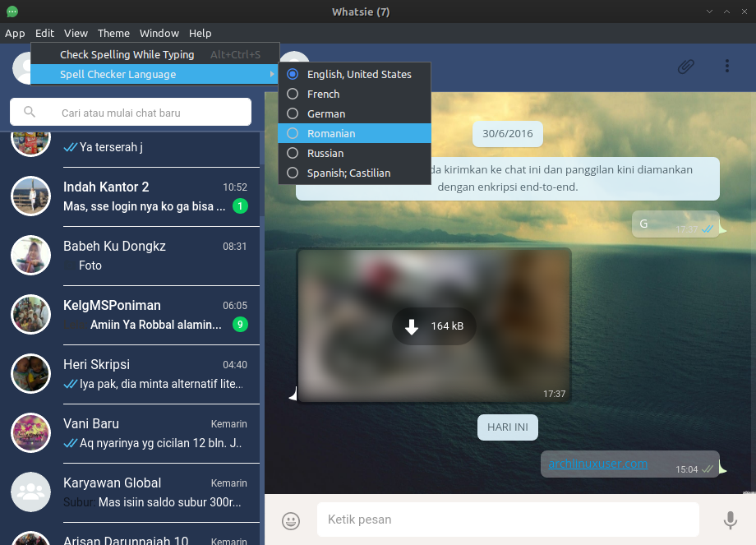Open the Indah Kantor 2 chat
Viewport: 756px width, 545px height.
coord(130,196)
